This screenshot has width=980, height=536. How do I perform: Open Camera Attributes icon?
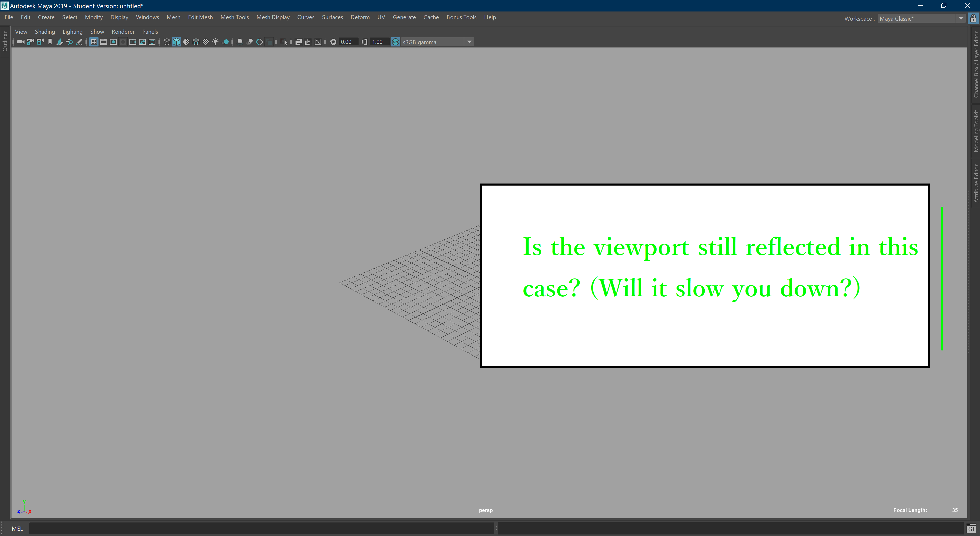[40, 42]
